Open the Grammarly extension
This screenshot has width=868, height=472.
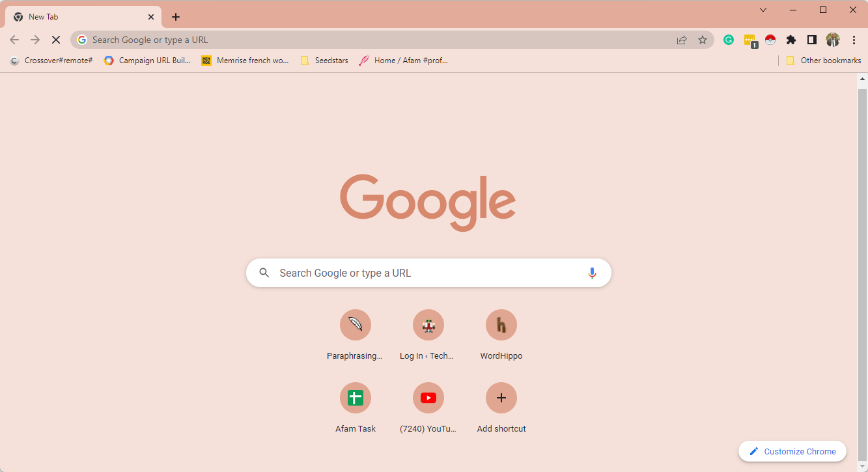click(x=729, y=40)
